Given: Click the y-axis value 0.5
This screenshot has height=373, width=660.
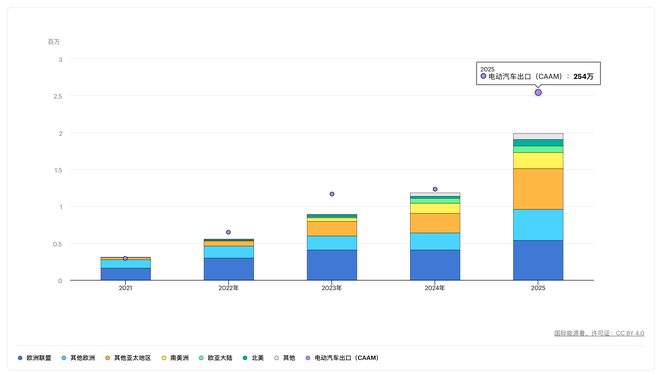Looking at the screenshot, I should [x=58, y=244].
